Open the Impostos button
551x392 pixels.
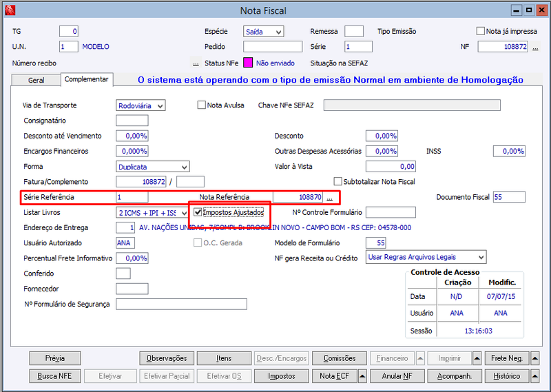(x=282, y=376)
